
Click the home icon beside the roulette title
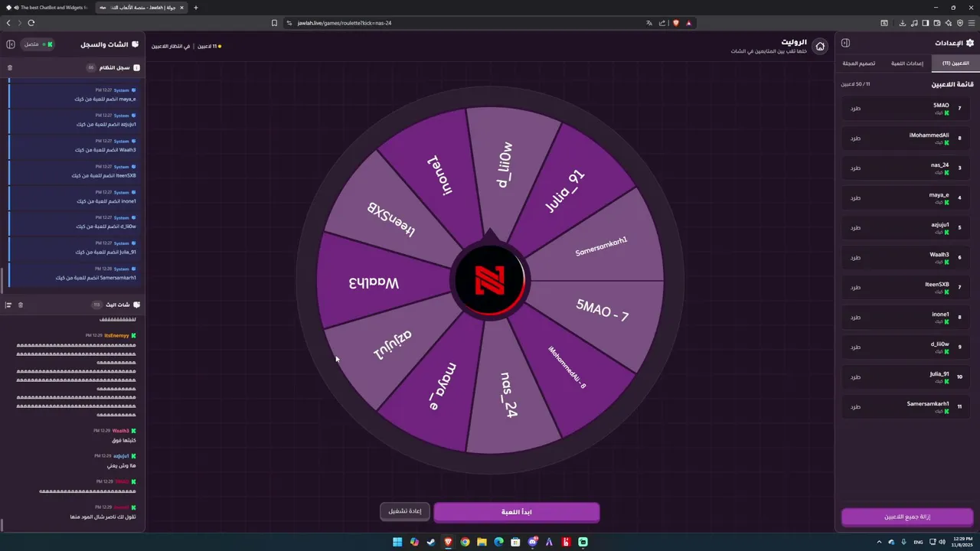pyautogui.click(x=820, y=47)
